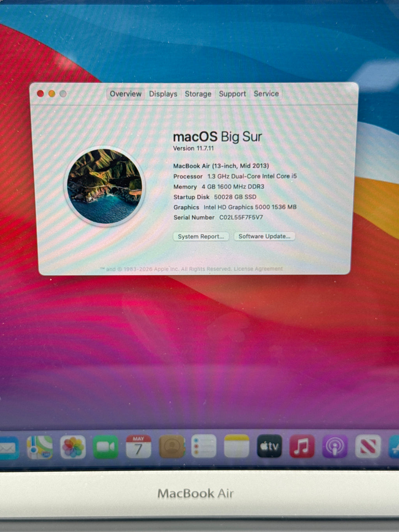399x532 pixels.
Task: Open Music app in Dock
Action: (x=302, y=446)
